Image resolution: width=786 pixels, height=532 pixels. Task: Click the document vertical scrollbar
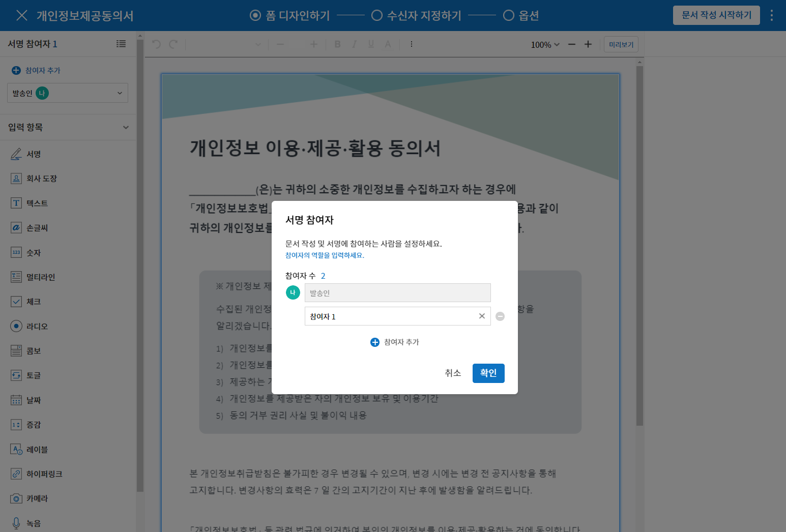point(639,246)
